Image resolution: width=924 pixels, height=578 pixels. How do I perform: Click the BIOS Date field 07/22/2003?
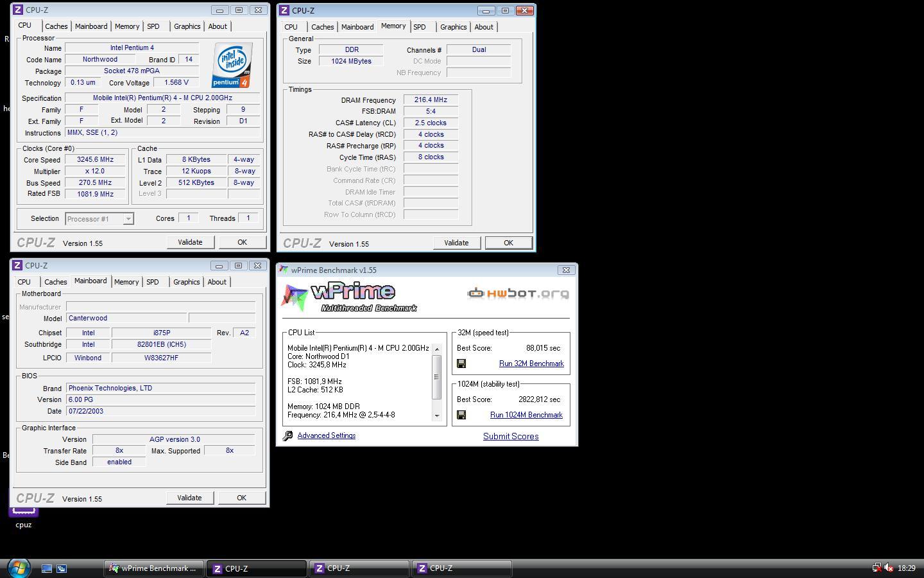pyautogui.click(x=160, y=411)
